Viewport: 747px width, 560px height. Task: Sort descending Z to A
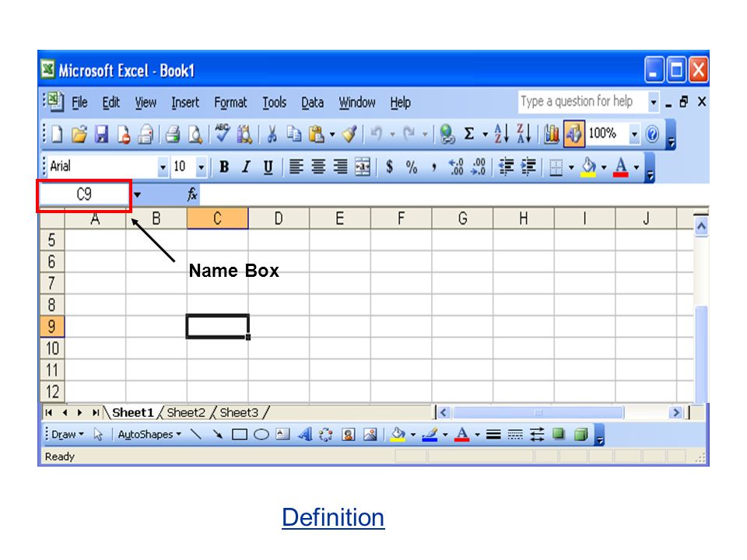tap(524, 134)
